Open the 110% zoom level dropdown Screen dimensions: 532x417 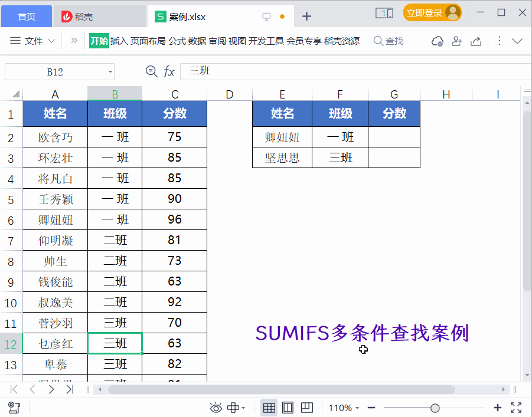pyautogui.click(x=343, y=407)
